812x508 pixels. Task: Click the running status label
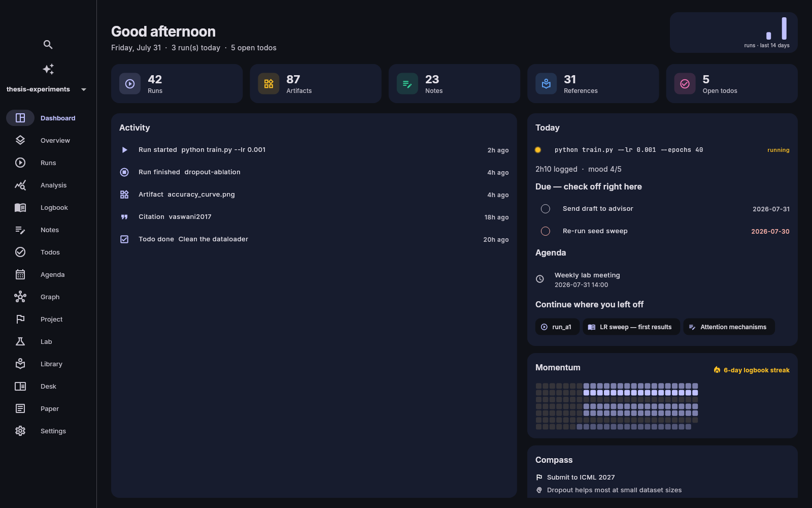(779, 150)
